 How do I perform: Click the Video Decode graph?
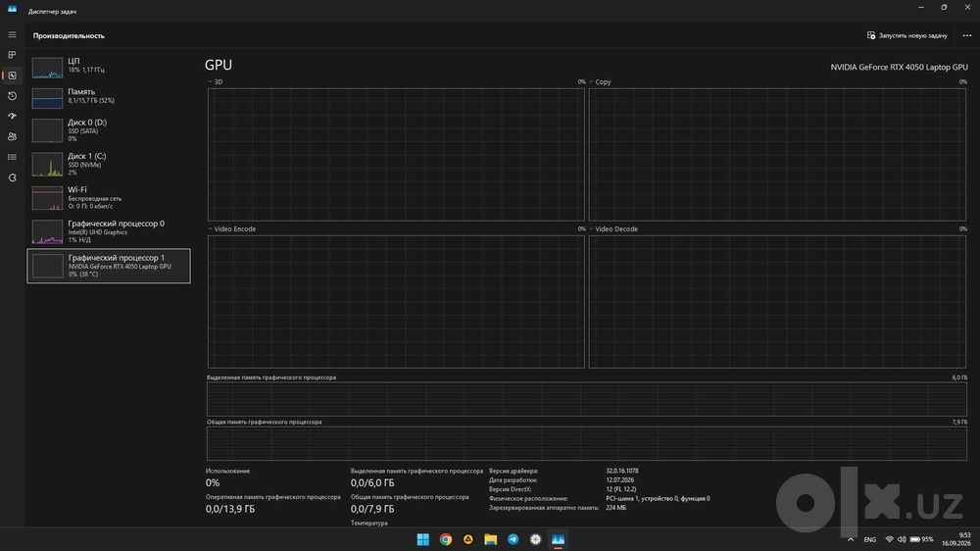(x=777, y=302)
